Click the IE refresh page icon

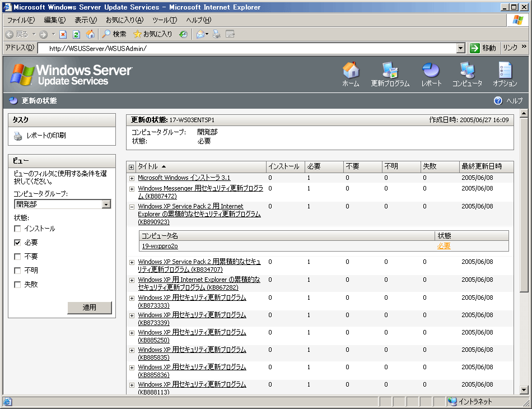76,34
